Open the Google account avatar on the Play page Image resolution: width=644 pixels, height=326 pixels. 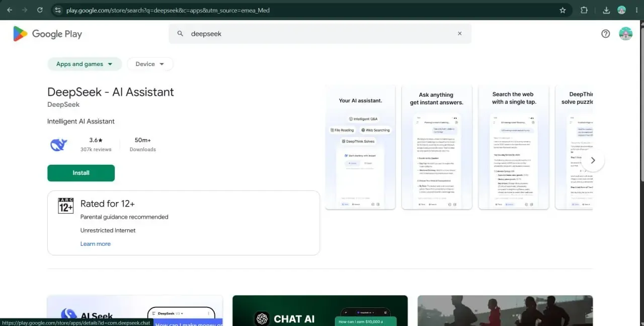625,34
